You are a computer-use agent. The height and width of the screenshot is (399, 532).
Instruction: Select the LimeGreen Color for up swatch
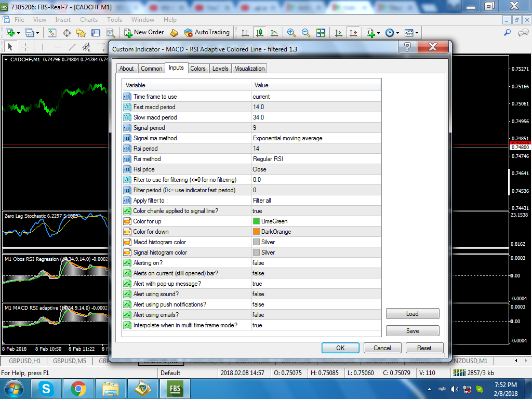click(x=257, y=221)
